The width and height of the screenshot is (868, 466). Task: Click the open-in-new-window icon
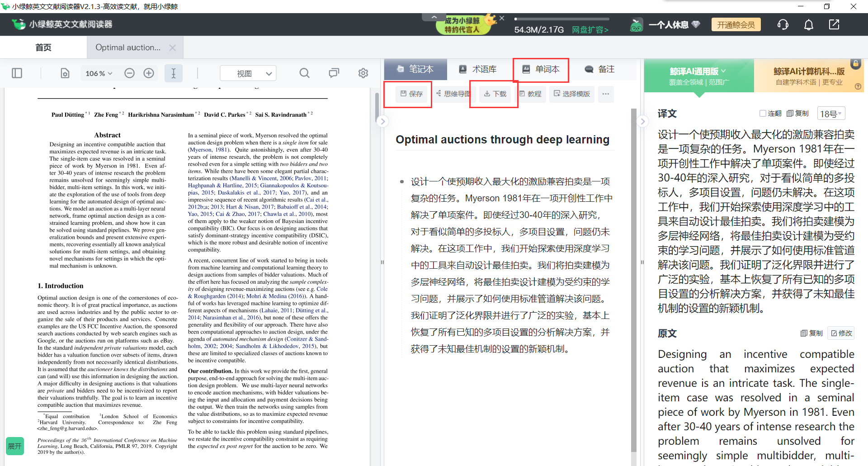point(834,24)
